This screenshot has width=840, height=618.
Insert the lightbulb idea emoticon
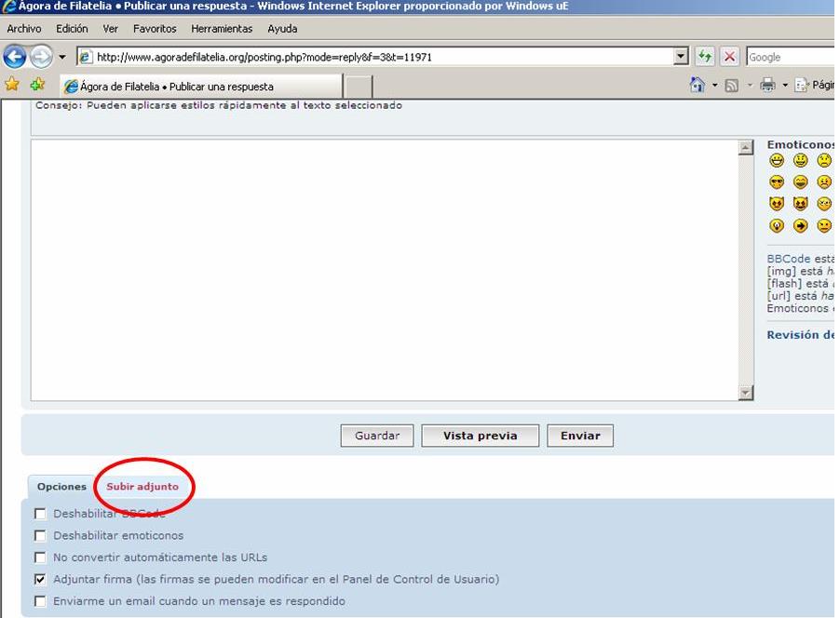pyautogui.click(x=777, y=226)
